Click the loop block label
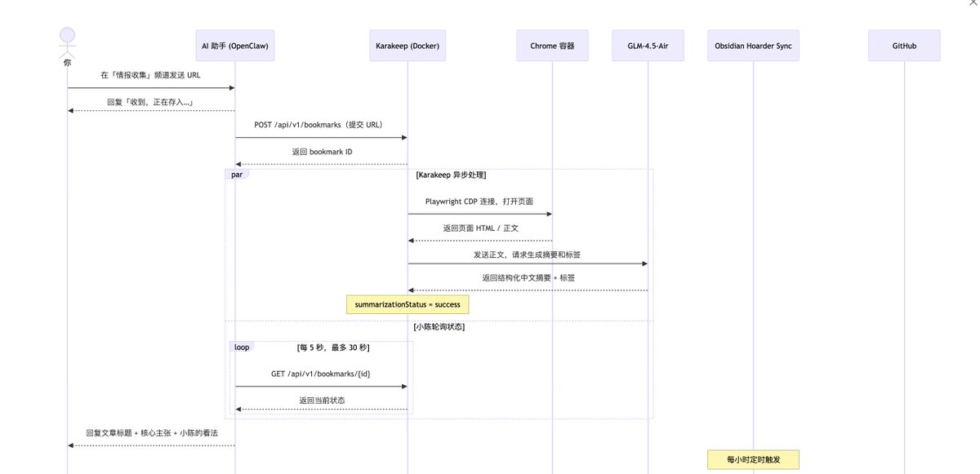 tap(241, 347)
